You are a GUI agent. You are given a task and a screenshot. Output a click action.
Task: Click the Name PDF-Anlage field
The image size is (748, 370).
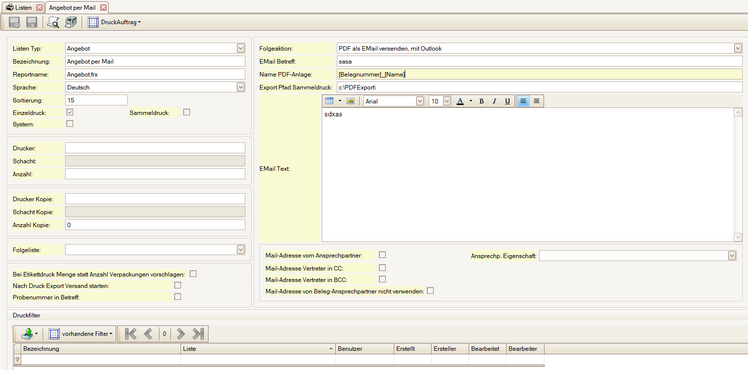tap(539, 74)
